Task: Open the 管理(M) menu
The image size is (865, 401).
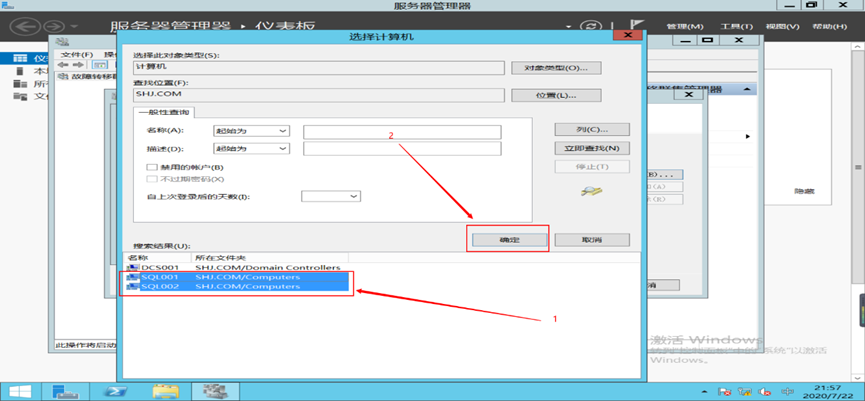Action: pos(685,26)
